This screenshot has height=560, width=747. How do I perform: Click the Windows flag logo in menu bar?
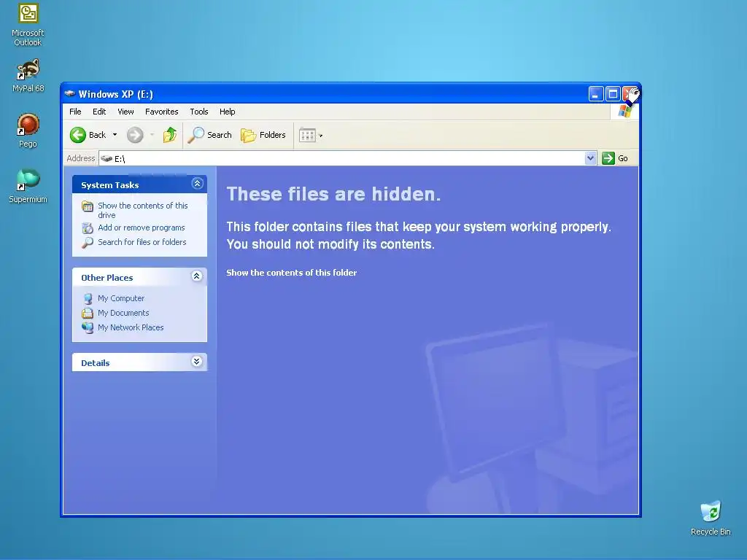[x=624, y=112]
